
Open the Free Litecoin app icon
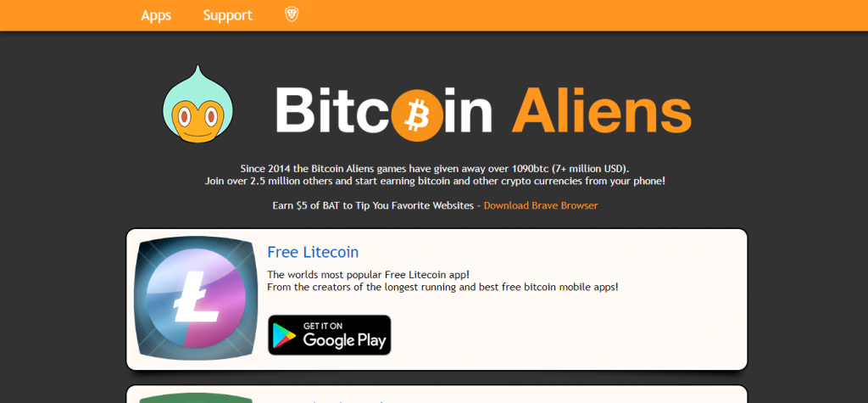coord(196,299)
